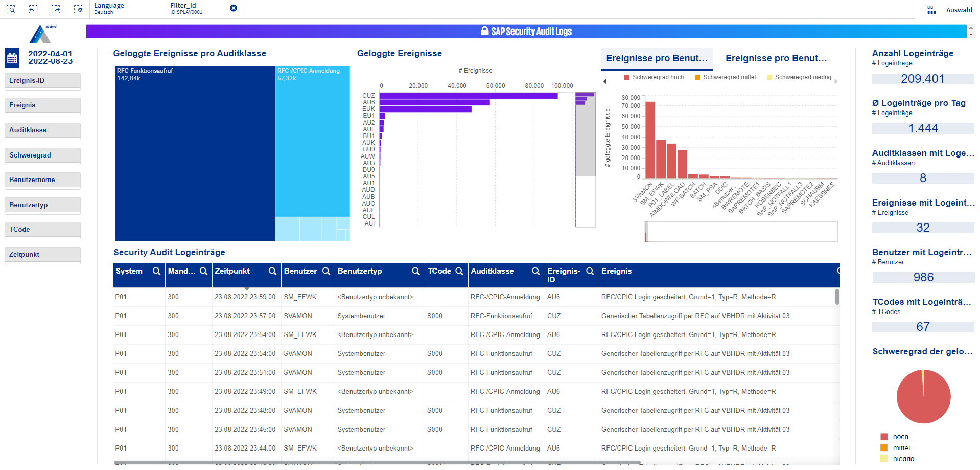This screenshot has width=980, height=470.
Task: Step back in selections
Action: coord(33,9)
